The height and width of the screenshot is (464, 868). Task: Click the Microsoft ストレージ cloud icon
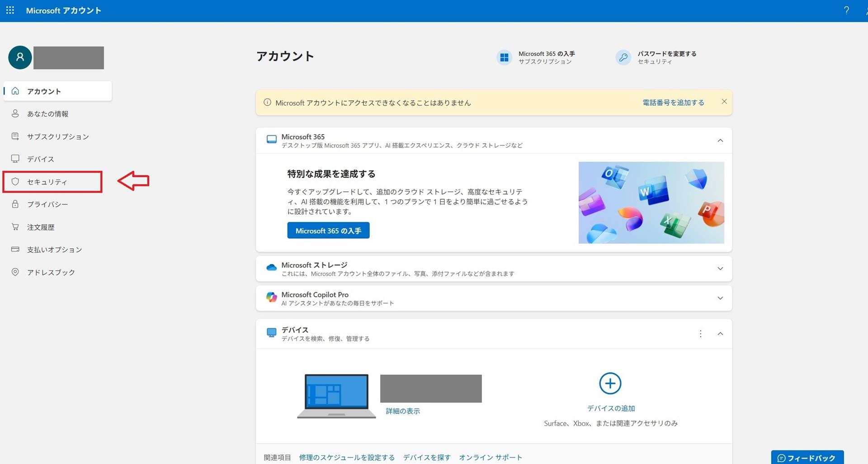click(x=271, y=267)
